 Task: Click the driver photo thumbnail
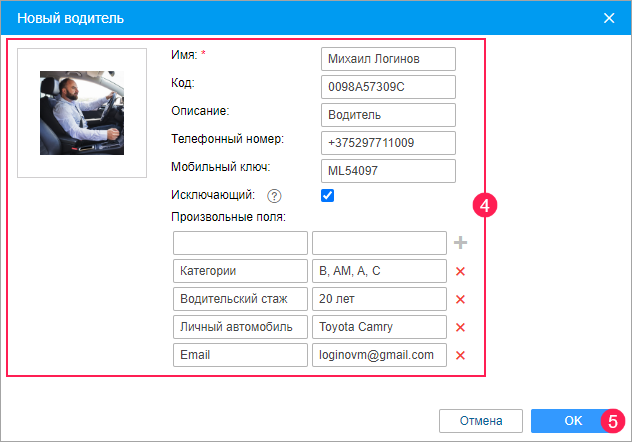(x=82, y=113)
